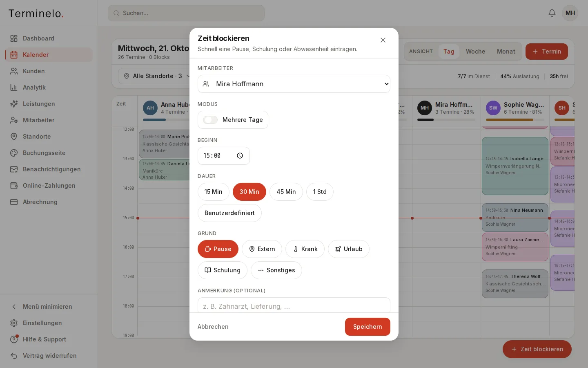Screen dimensions: 588x368
Task: Choose Benutzerdefiniert duration option
Action: 229,213
